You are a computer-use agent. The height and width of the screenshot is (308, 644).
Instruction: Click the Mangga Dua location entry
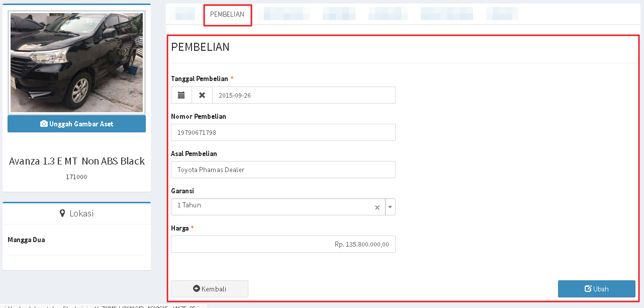tap(27, 240)
